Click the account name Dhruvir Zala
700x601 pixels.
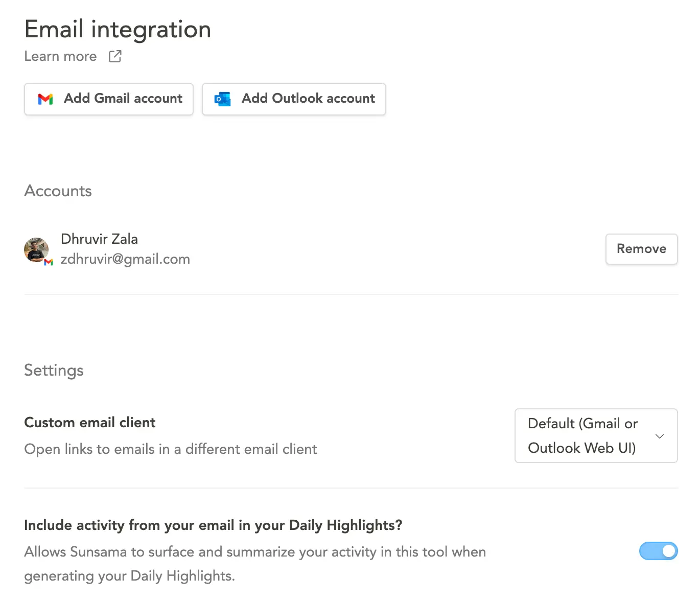[x=99, y=239]
